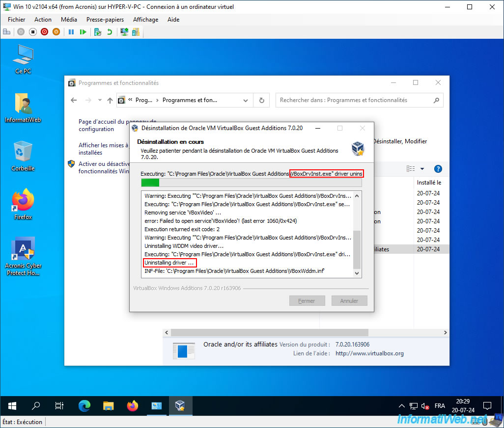The width and height of the screenshot is (504, 428).
Task: Sort by Installé le column header
Action: tap(429, 183)
